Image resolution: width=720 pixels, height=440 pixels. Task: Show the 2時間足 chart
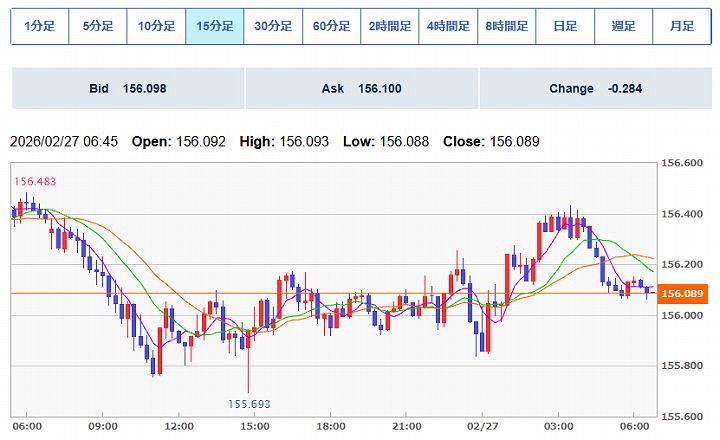click(390, 27)
